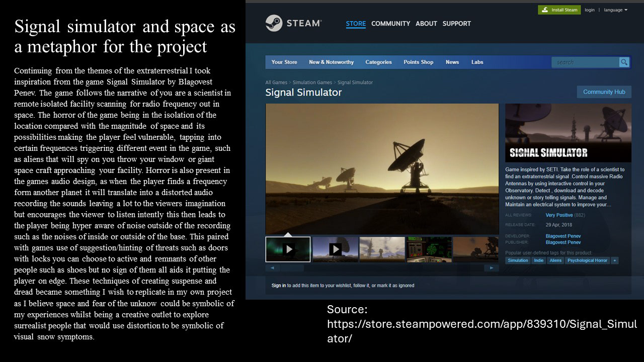The image size is (644, 362).
Task: Play the second video thumbnail
Action: (335, 249)
